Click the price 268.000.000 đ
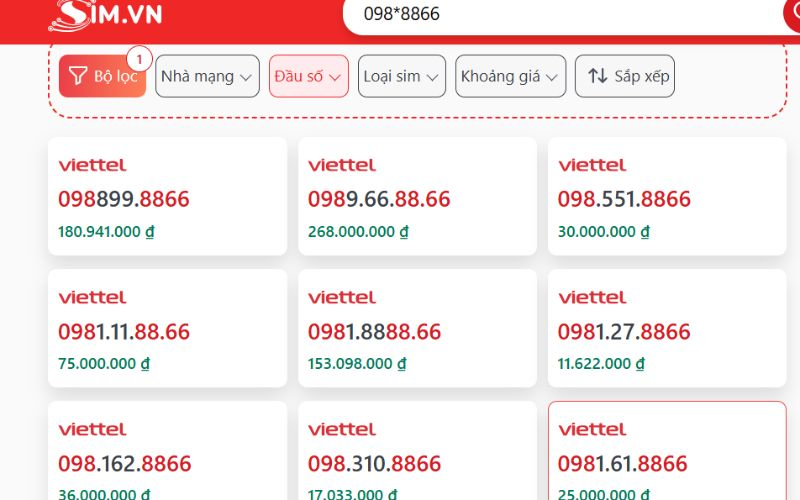Screen dimensions: 800x500 [358, 232]
